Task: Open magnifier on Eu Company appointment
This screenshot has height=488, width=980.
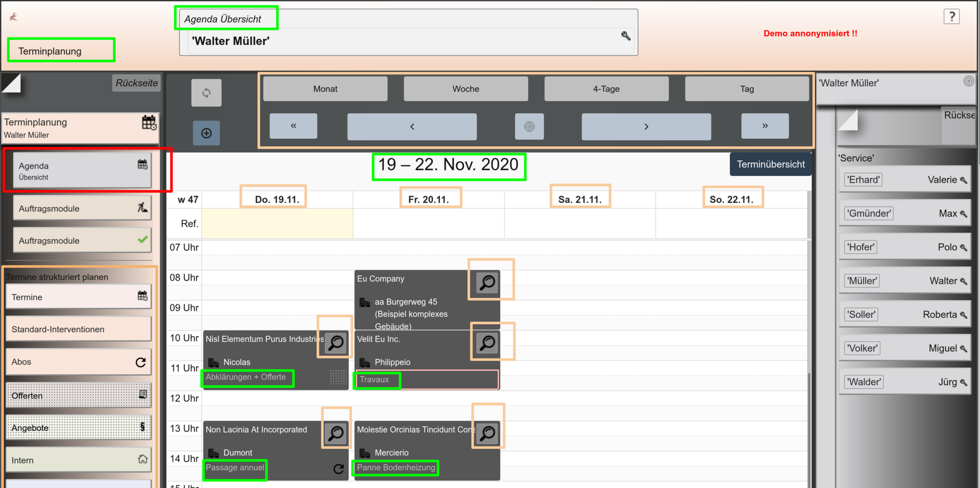Action: pos(488,283)
